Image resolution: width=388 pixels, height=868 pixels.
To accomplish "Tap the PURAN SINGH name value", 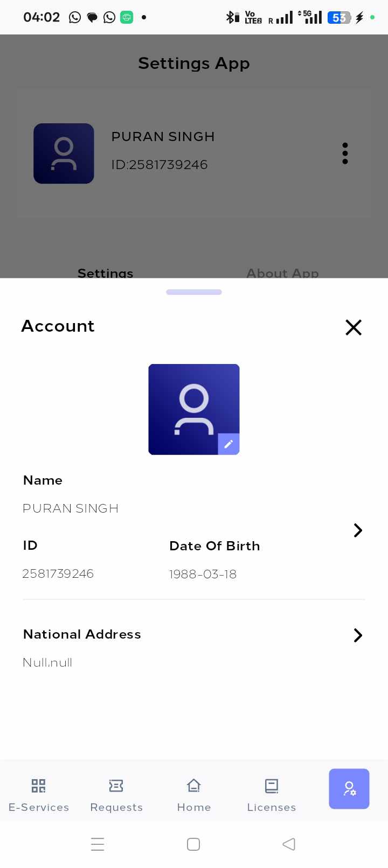I will pyautogui.click(x=71, y=508).
